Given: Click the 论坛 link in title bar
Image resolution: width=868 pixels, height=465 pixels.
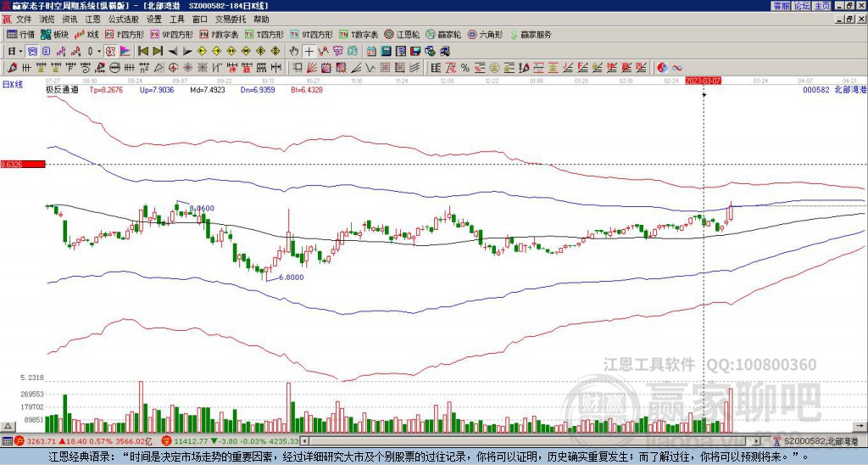Looking at the screenshot, I should 801,6.
